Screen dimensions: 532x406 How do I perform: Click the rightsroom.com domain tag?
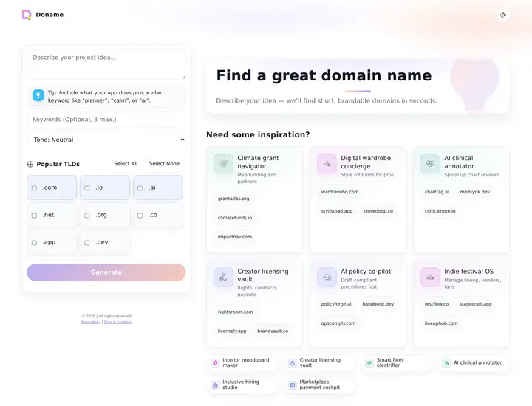coord(235,312)
